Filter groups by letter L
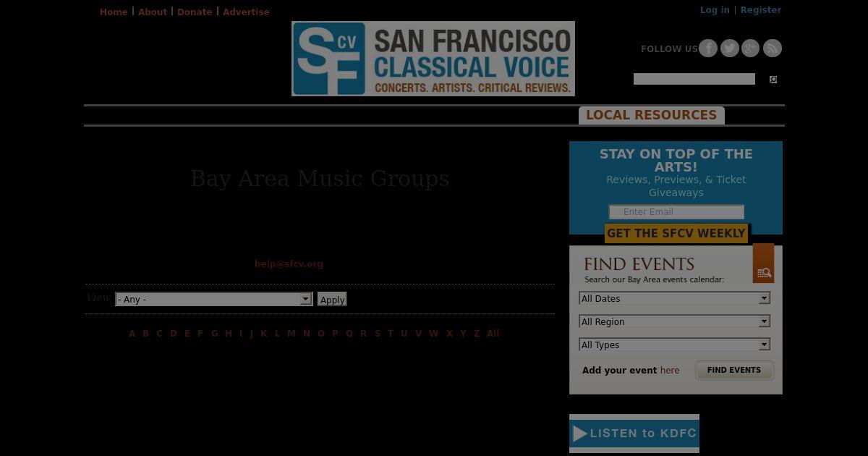868x456 pixels. (277, 334)
